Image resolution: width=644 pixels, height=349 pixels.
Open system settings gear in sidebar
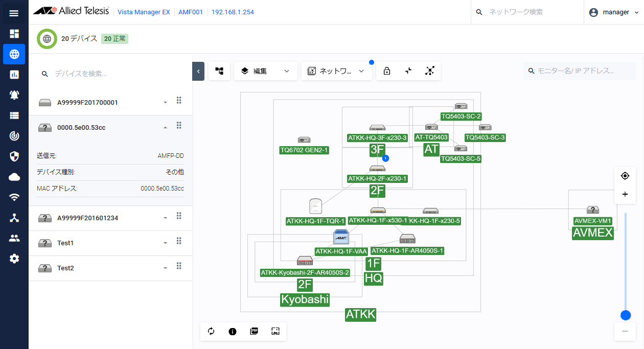coord(14,259)
